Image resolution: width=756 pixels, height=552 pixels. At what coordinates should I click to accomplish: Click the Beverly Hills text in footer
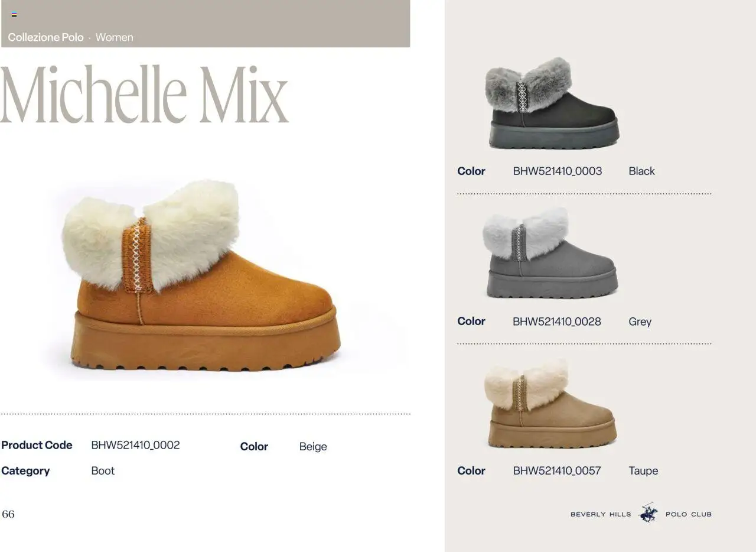(x=601, y=514)
